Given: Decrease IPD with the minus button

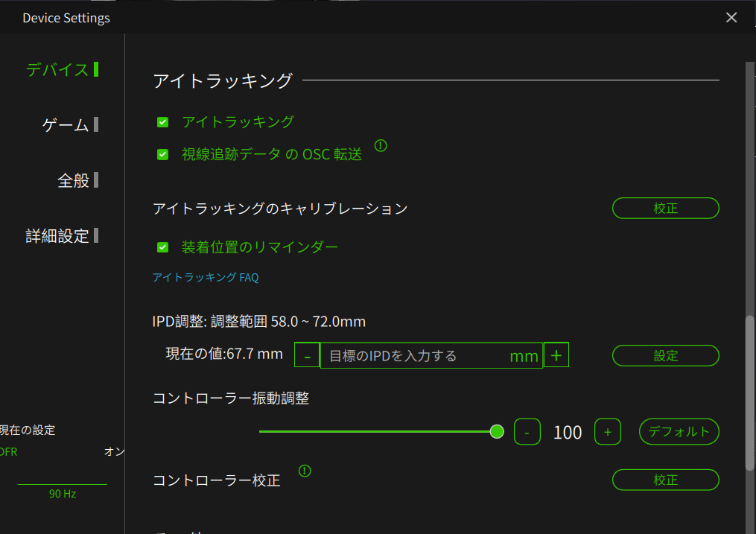Looking at the screenshot, I should pos(307,356).
